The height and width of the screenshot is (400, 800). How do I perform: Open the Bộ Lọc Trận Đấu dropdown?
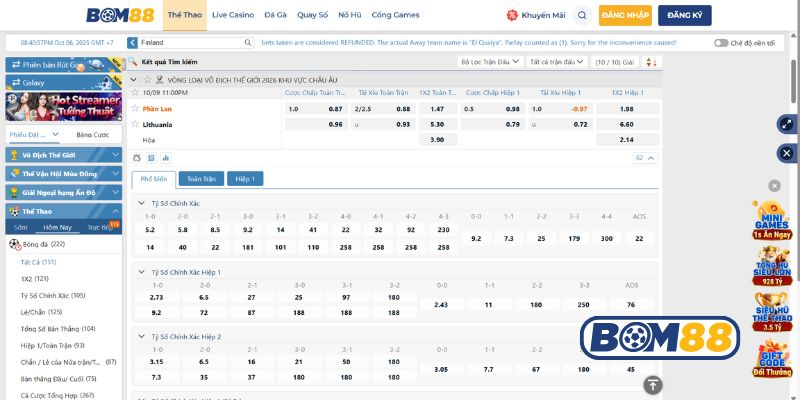[x=490, y=62]
